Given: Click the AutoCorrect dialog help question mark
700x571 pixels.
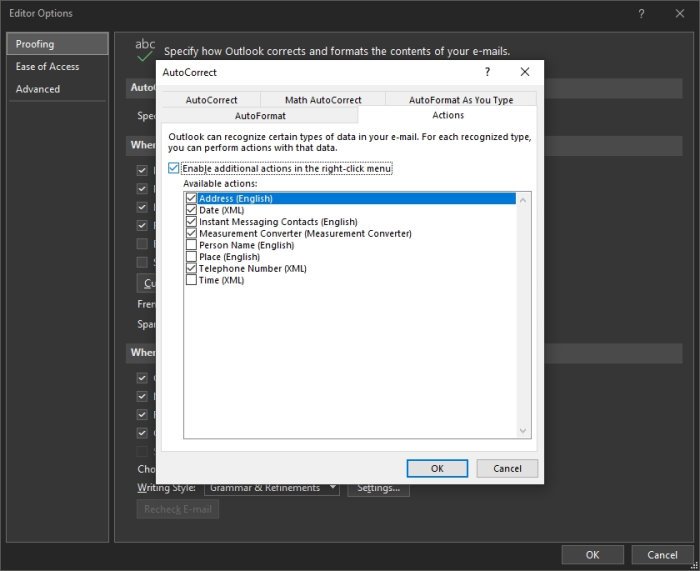Looking at the screenshot, I should click(487, 73).
